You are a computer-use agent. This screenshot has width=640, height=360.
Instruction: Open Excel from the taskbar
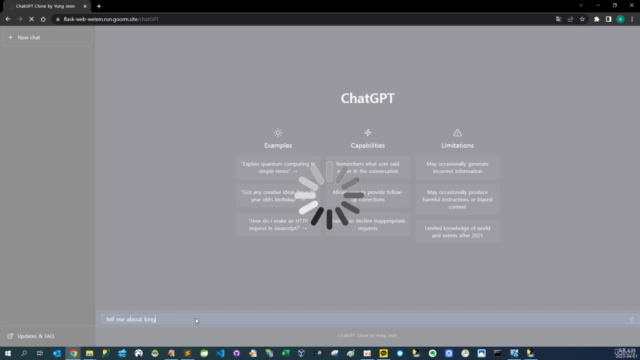[x=285, y=353]
